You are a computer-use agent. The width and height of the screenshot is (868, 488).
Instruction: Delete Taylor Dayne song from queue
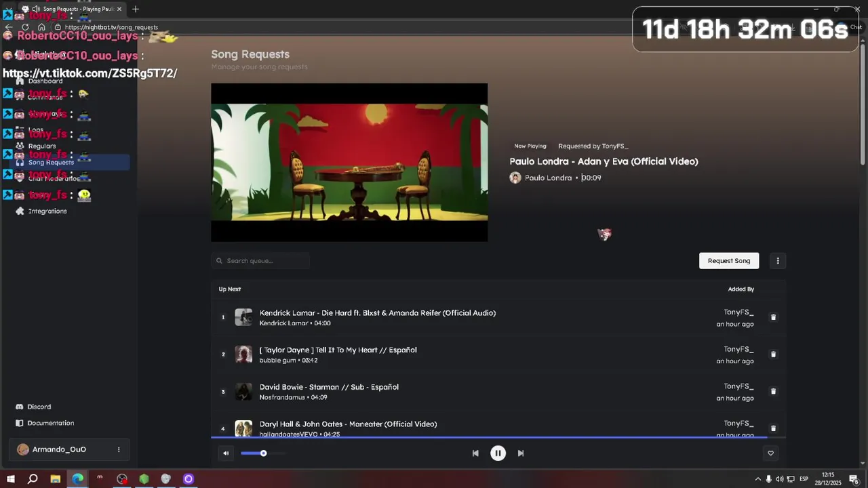pos(773,354)
